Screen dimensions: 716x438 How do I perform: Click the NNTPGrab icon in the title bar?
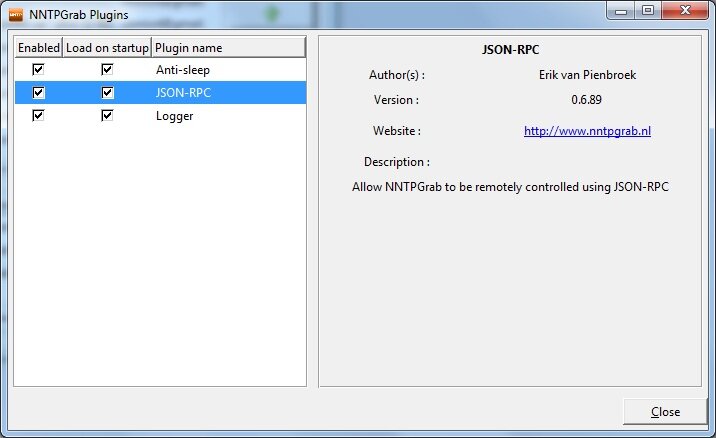[16, 14]
